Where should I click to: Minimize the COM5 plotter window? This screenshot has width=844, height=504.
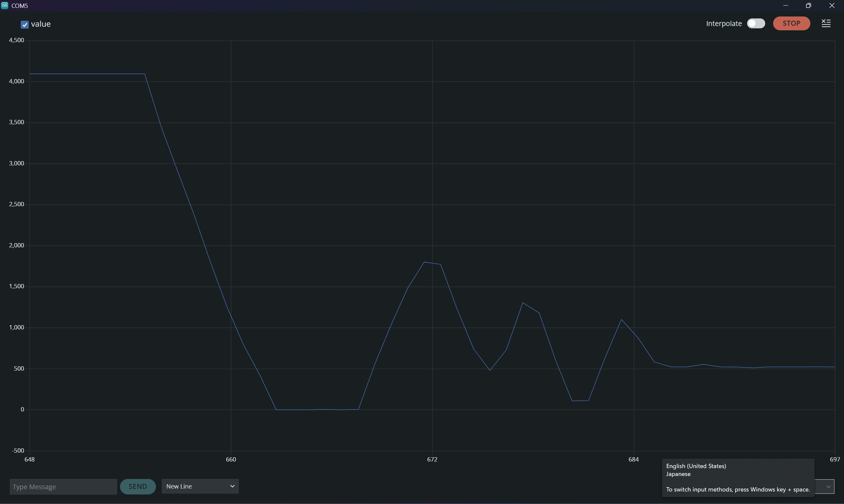coord(786,5)
